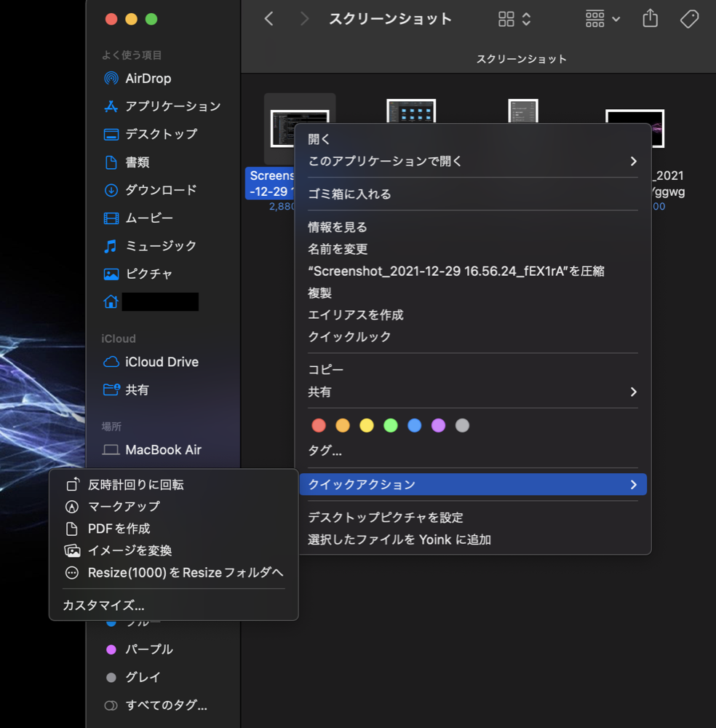
Task: Open iCloud Drive in the sidebar
Action: [151, 362]
